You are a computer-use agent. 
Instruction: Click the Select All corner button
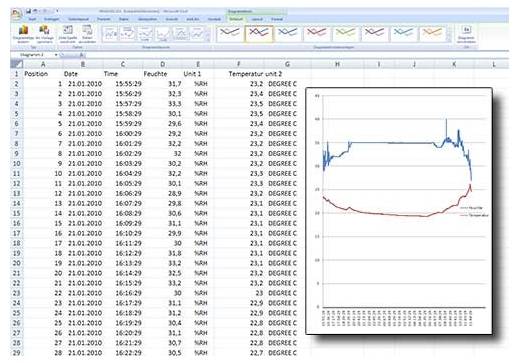17,64
